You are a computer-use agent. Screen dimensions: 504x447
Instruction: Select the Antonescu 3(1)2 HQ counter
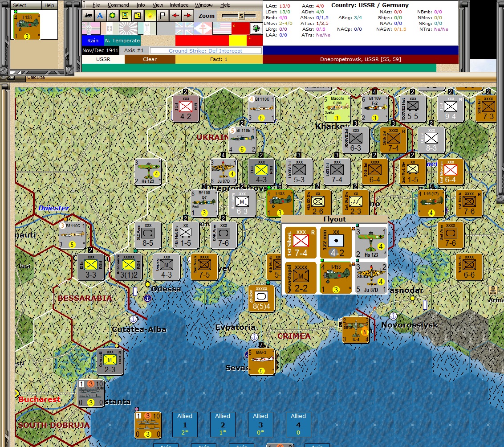click(x=129, y=267)
